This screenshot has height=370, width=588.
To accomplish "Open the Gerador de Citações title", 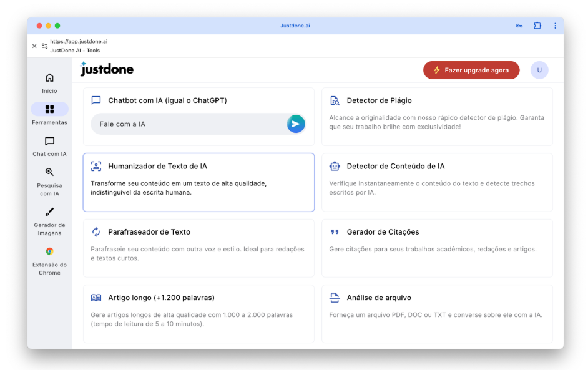I will (383, 232).
